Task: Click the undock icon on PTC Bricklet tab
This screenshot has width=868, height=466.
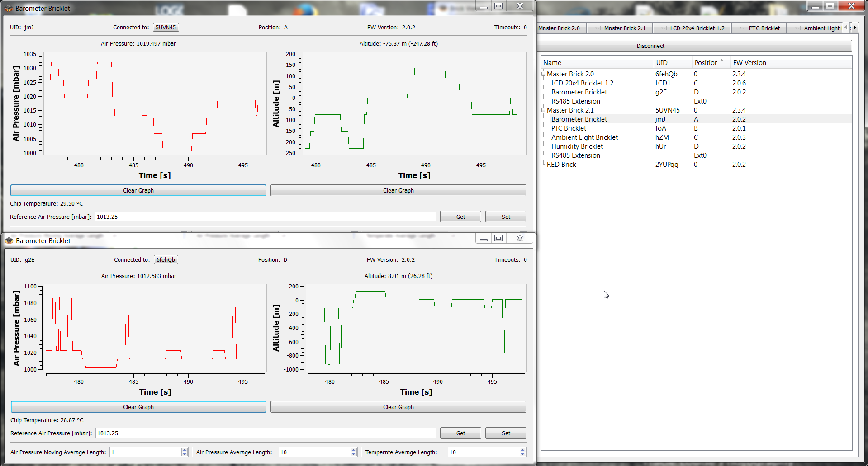Action: coord(743,28)
